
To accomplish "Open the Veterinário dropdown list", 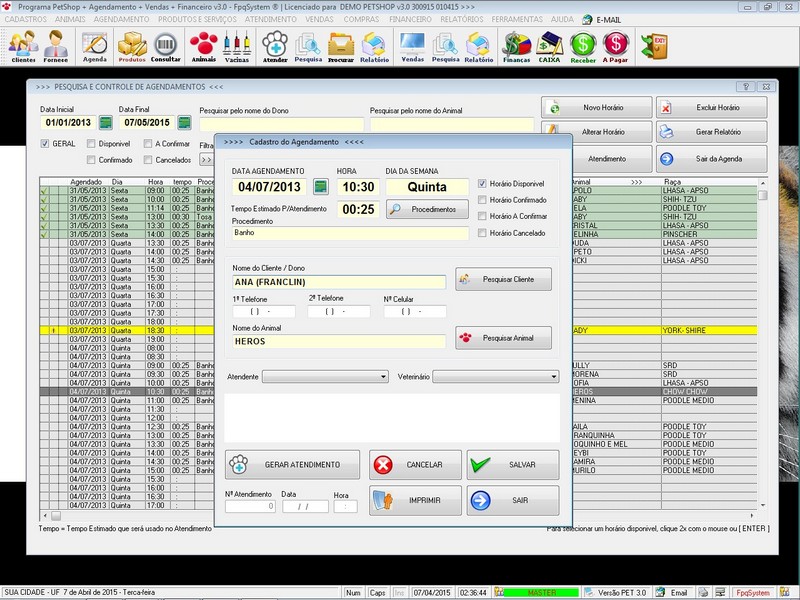I will [x=553, y=377].
